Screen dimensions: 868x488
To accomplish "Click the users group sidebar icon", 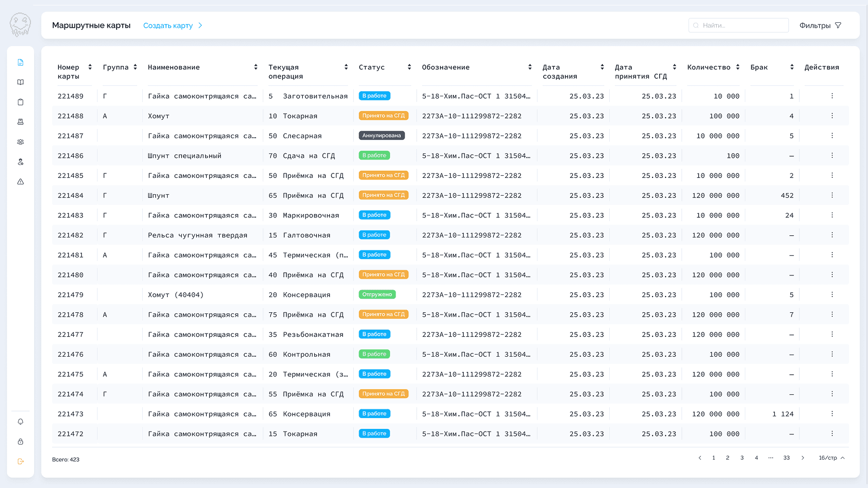I will click(x=21, y=142).
